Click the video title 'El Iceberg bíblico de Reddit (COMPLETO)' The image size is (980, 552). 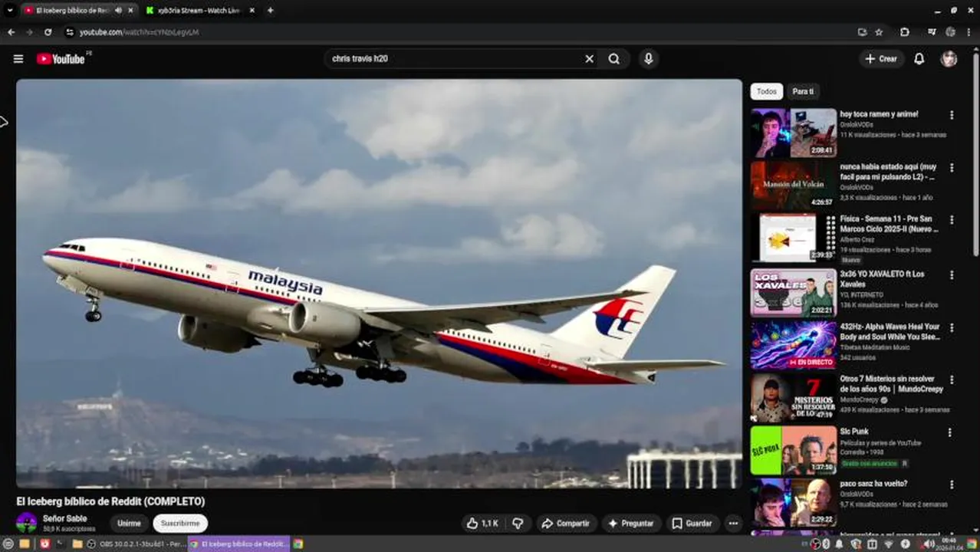[x=111, y=501]
